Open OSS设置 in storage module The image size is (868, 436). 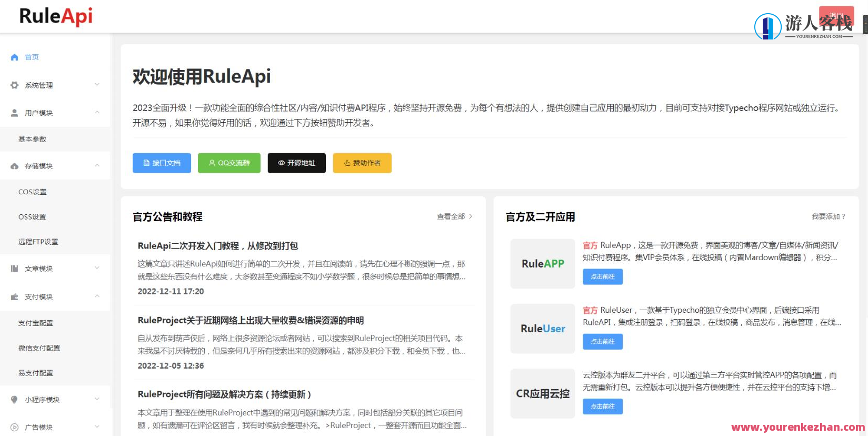(x=55, y=216)
